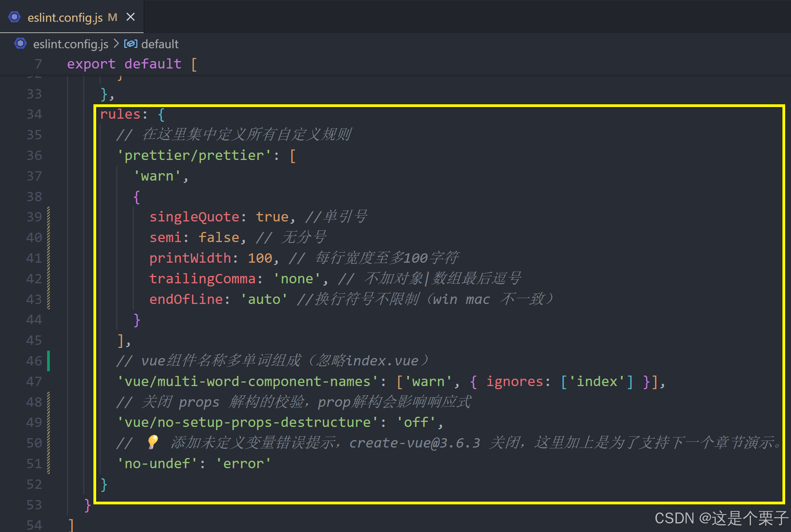Close the eslint.config.js tab

tap(131, 17)
